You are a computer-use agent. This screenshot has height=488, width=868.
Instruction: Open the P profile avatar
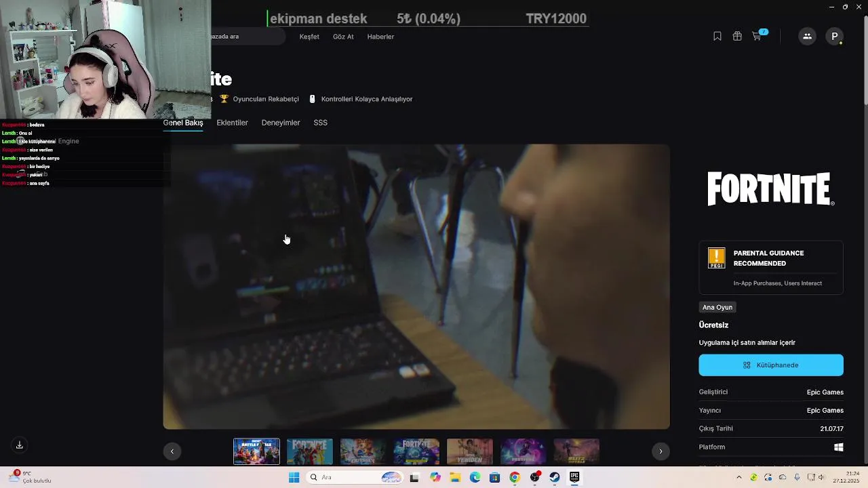point(835,37)
